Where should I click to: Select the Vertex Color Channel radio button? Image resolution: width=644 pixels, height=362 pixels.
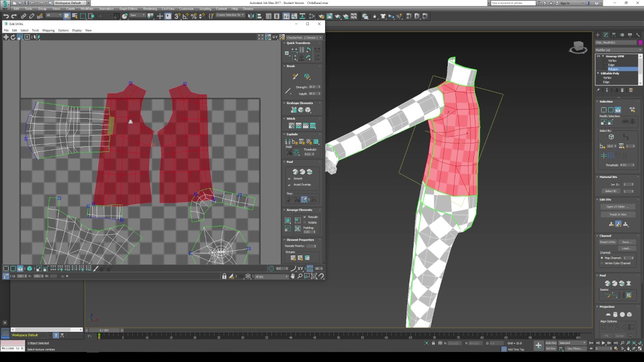click(x=602, y=263)
